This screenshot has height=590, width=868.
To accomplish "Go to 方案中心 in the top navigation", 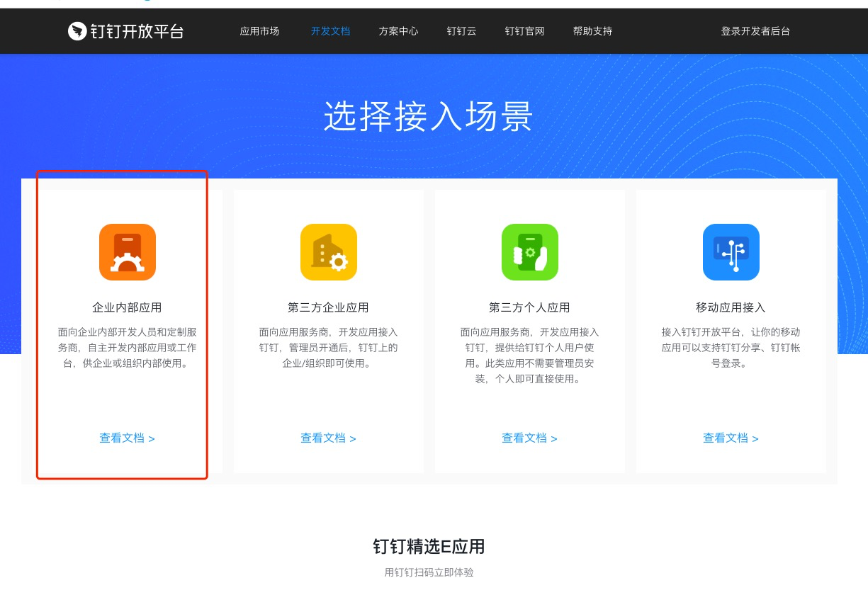I will [x=398, y=31].
